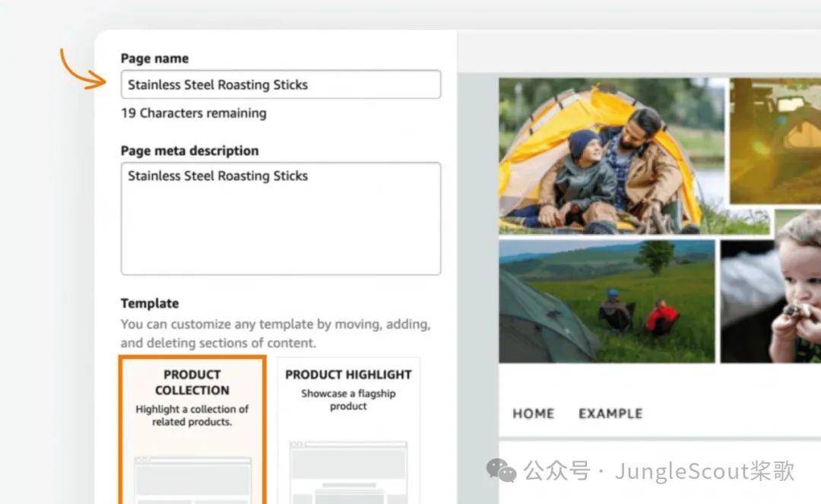The width and height of the screenshot is (821, 504).
Task: Click the 'Template' section heading
Action: pyautogui.click(x=150, y=303)
